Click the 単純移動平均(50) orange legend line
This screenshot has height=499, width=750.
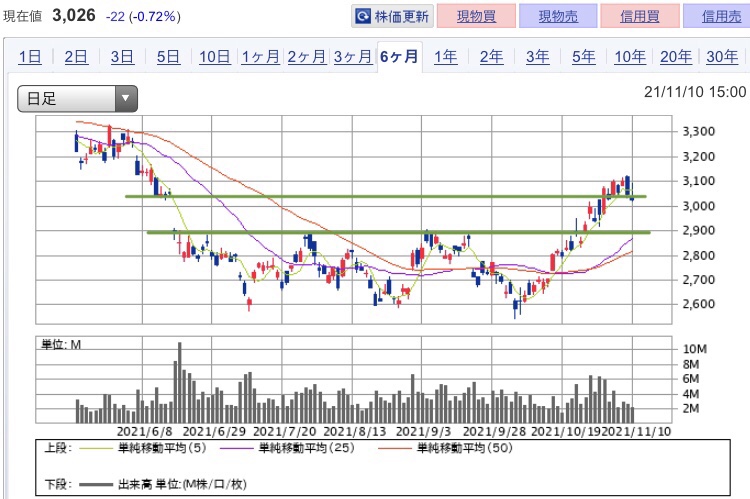[x=394, y=448]
